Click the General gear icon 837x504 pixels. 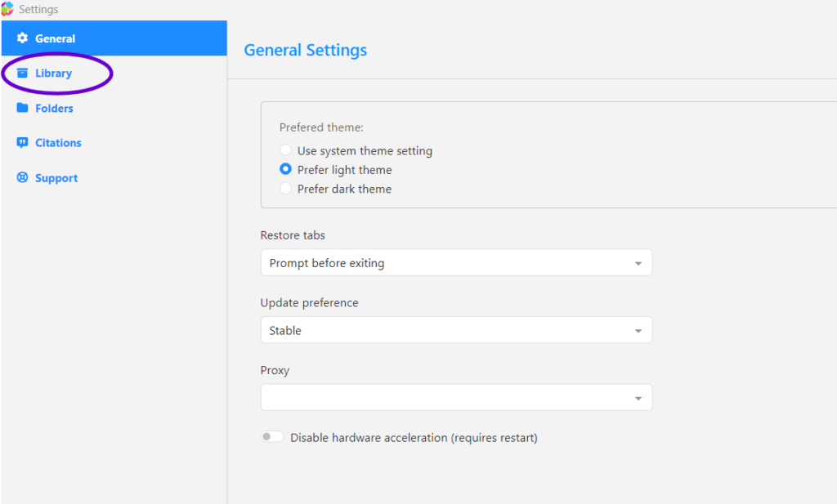22,38
